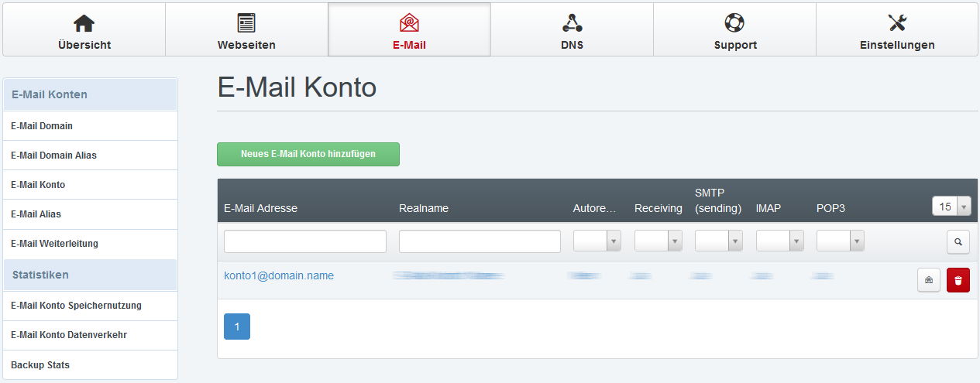Click Neues E-Mail Konto hinzufügen button
The width and height of the screenshot is (980, 383).
click(x=308, y=154)
